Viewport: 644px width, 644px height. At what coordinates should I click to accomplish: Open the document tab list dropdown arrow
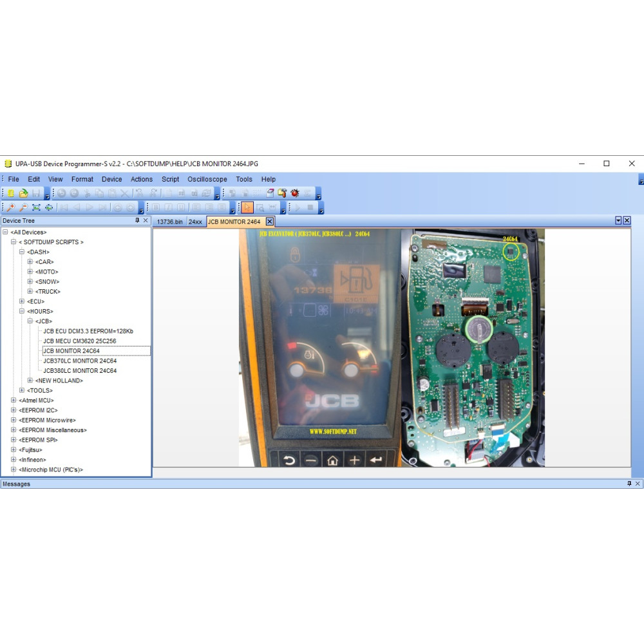[618, 220]
